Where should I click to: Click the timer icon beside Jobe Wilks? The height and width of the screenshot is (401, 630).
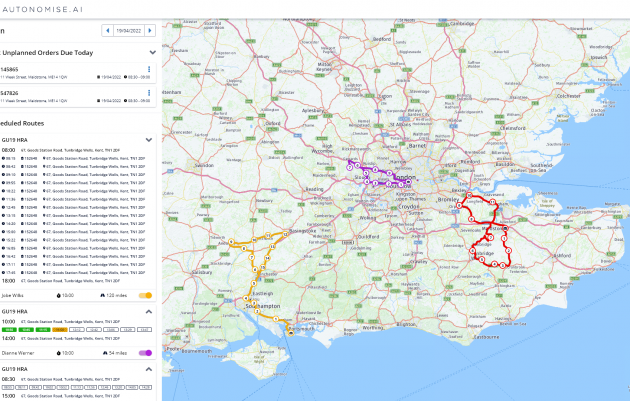click(59, 296)
